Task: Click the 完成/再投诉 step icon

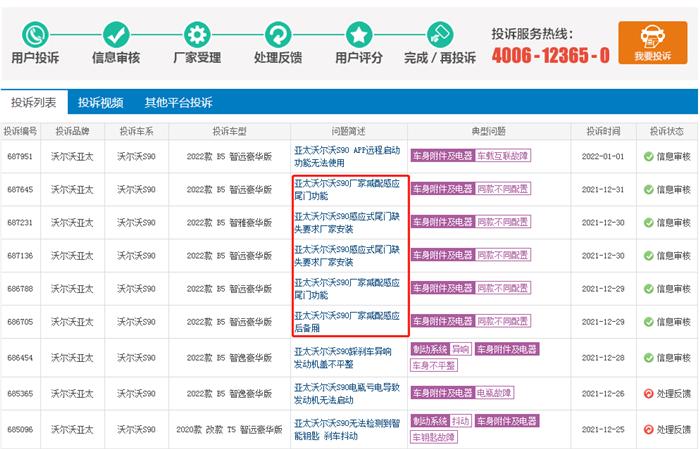Action: point(440,35)
